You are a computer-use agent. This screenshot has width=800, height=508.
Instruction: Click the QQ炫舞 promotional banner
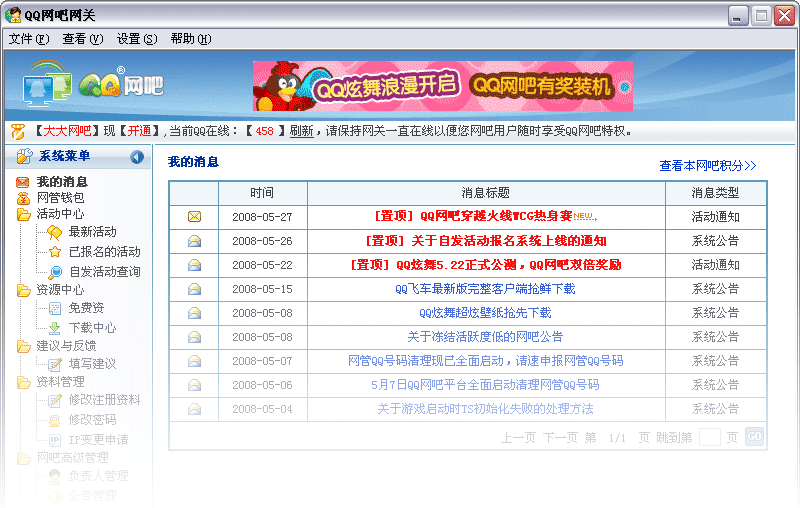pyautogui.click(x=443, y=86)
